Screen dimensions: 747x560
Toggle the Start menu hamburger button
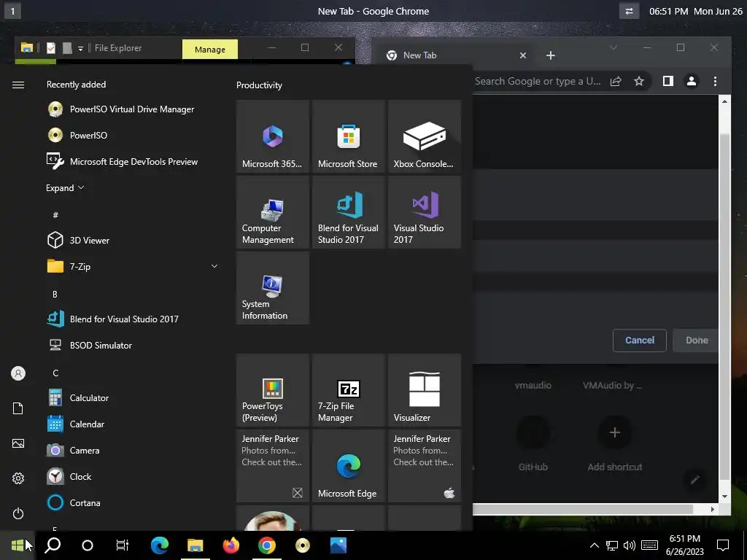18,85
